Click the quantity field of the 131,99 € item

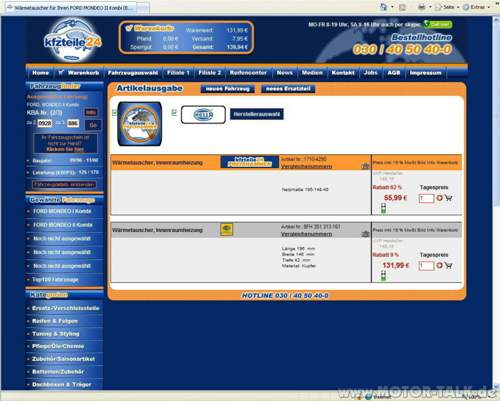(x=426, y=266)
